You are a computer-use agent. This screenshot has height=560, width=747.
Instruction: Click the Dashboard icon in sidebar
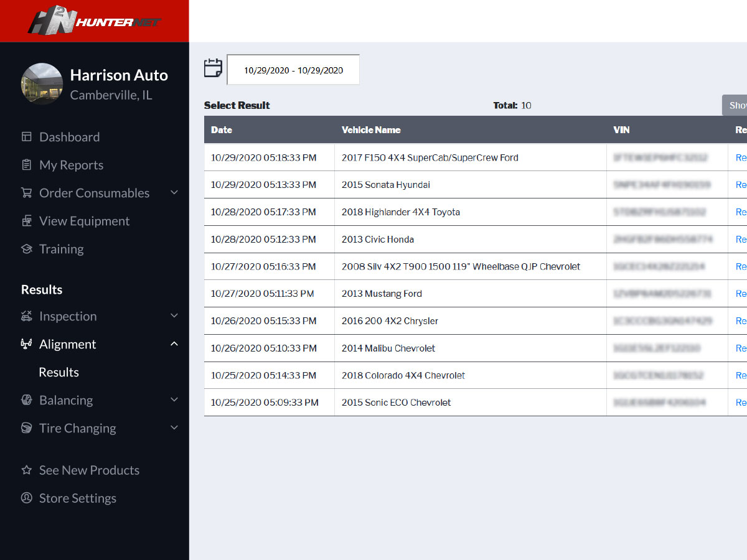point(26,137)
